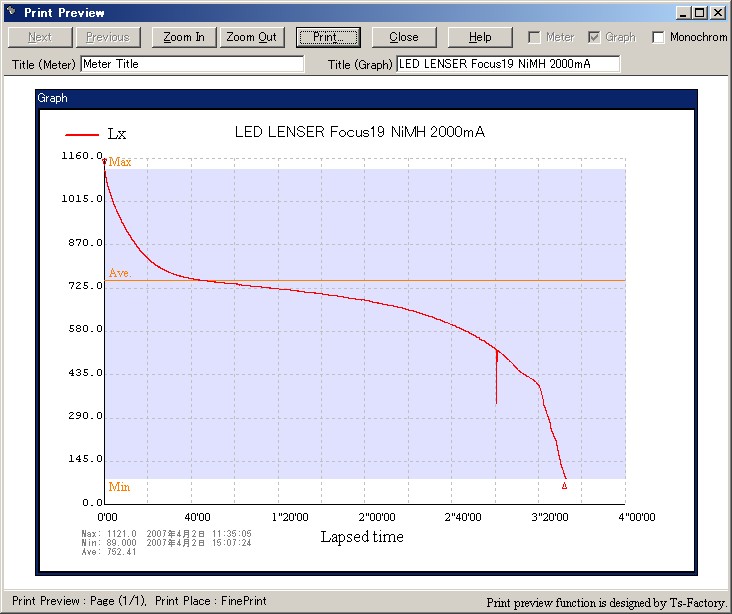732x614 pixels.
Task: Enable Monochrome printing checkbox
Action: (x=658, y=37)
